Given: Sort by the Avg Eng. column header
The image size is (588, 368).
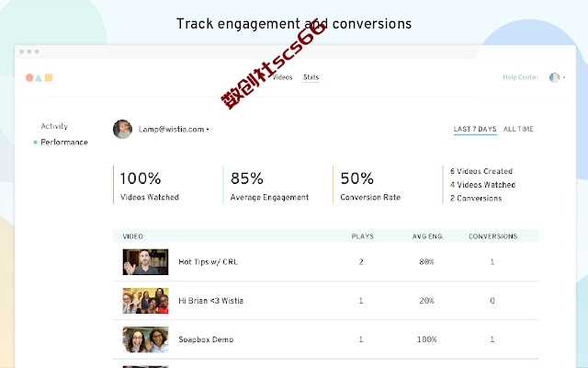Looking at the screenshot, I should (x=428, y=236).
